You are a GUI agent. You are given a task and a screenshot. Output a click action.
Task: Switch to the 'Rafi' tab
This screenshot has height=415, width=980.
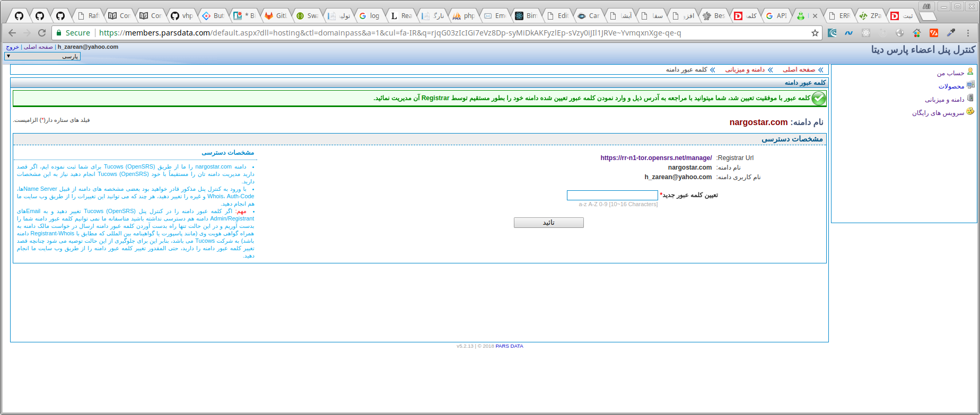pos(87,16)
